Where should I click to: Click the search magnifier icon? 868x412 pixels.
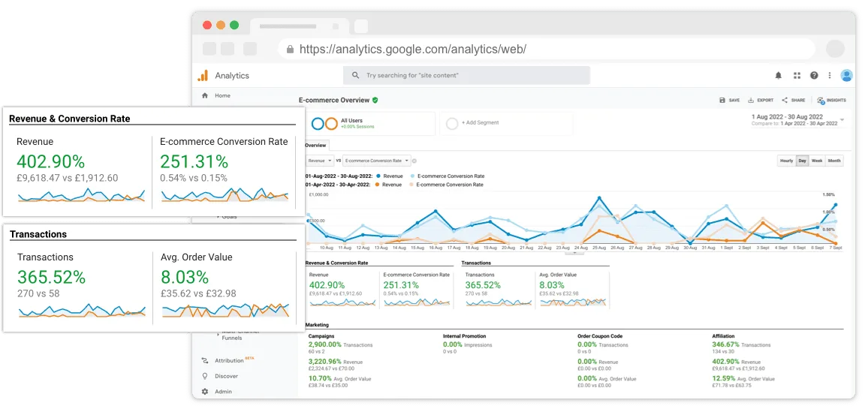pyautogui.click(x=356, y=75)
